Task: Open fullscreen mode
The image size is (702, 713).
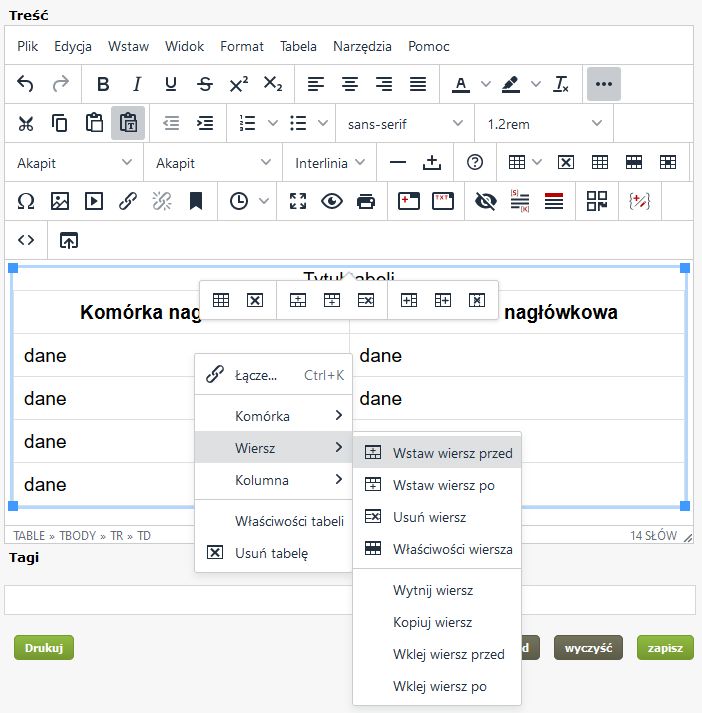Action: click(x=297, y=201)
